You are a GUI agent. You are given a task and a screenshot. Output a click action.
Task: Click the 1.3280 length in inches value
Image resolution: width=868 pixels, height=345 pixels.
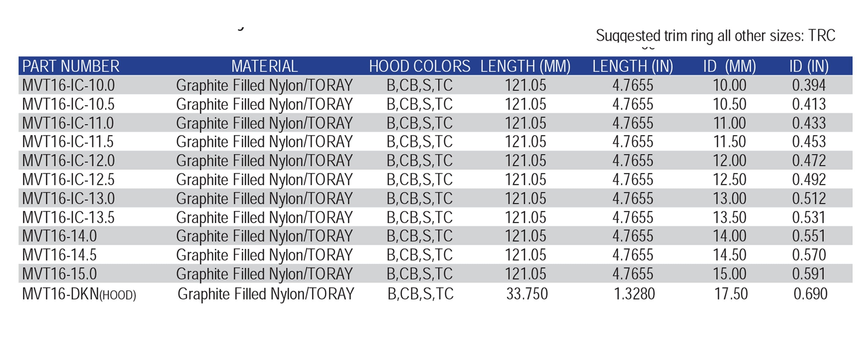[634, 294]
